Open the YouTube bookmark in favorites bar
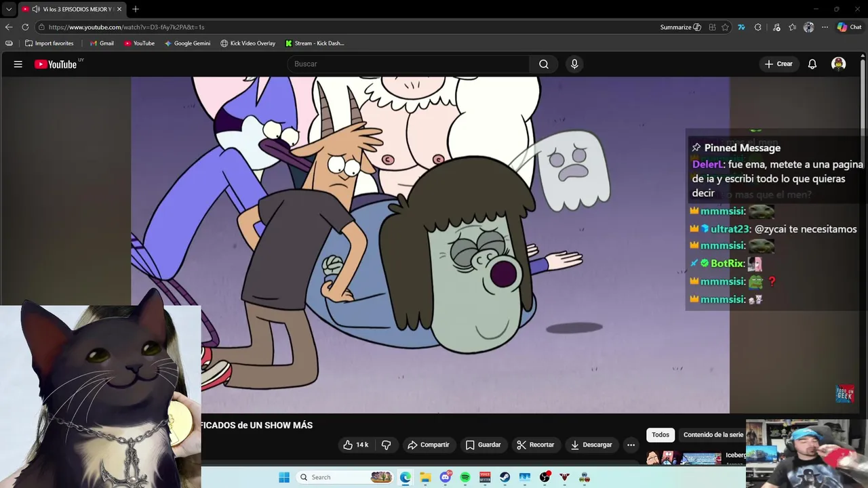The image size is (868, 488). (x=139, y=43)
